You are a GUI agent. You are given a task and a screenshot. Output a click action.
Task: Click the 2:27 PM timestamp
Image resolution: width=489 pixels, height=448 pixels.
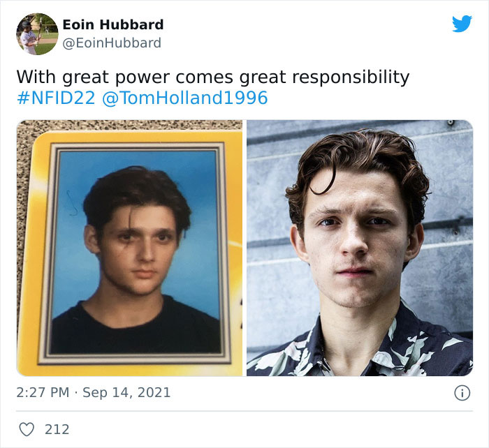pyautogui.click(x=43, y=392)
